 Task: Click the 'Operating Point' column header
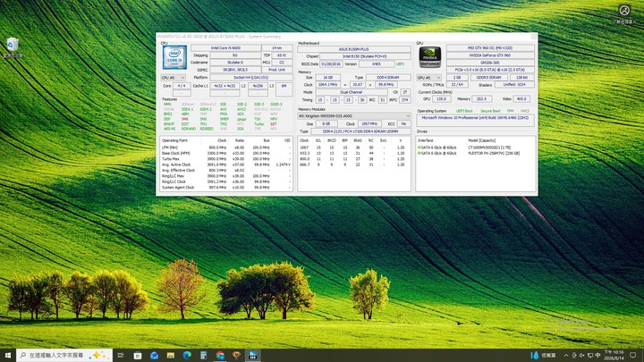pos(174,141)
